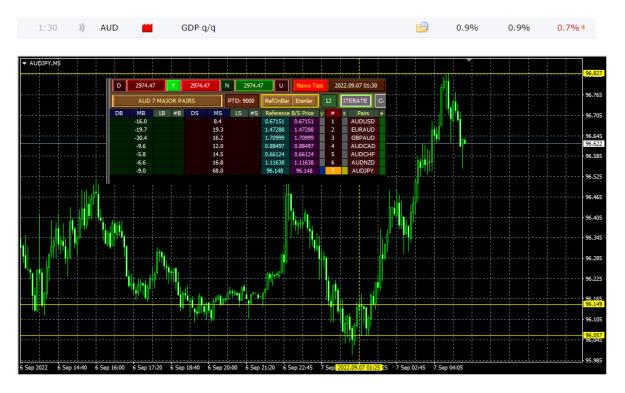The width and height of the screenshot is (625, 393).
Task: Click row number 1 cell
Action: (x=333, y=122)
